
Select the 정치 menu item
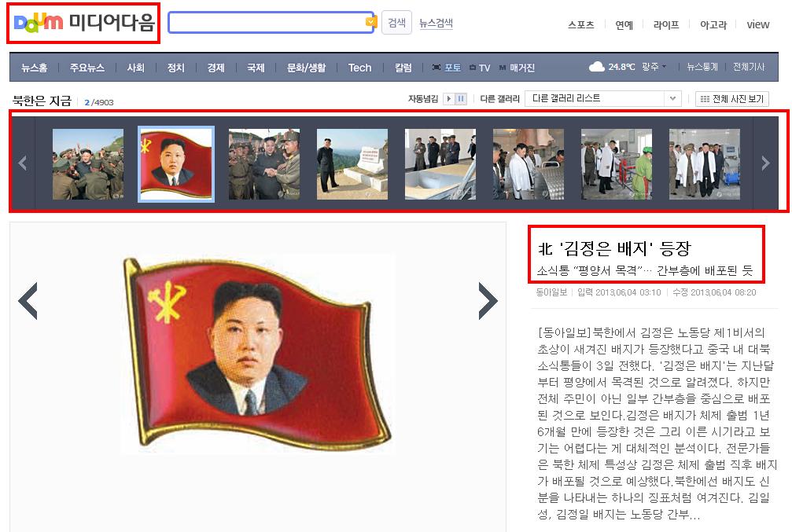click(175, 68)
